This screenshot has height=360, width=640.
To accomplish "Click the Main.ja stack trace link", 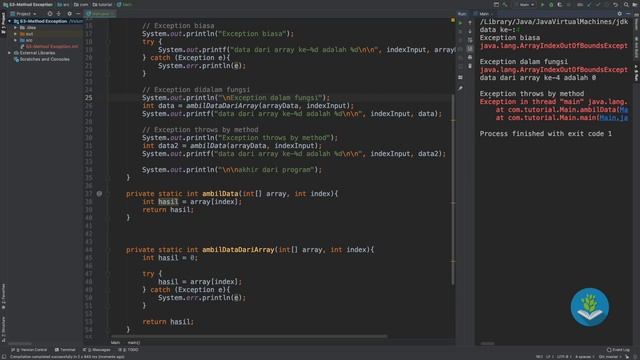I will tap(613, 118).
